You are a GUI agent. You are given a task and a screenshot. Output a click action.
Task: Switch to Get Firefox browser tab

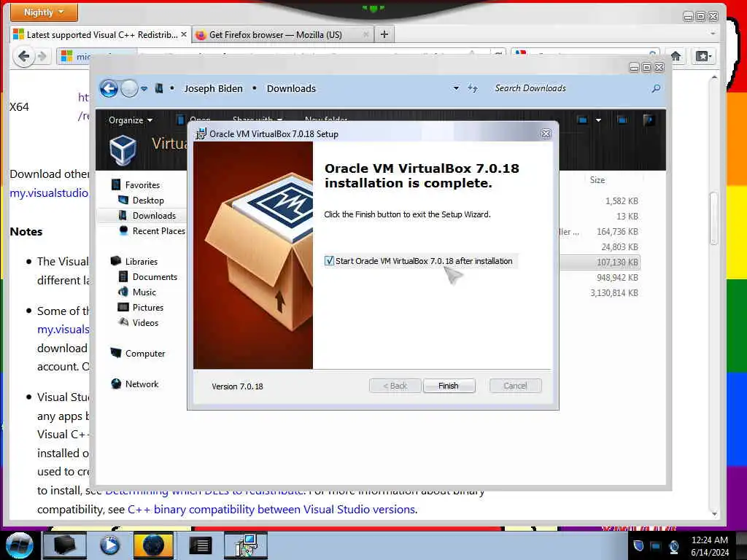tap(282, 35)
